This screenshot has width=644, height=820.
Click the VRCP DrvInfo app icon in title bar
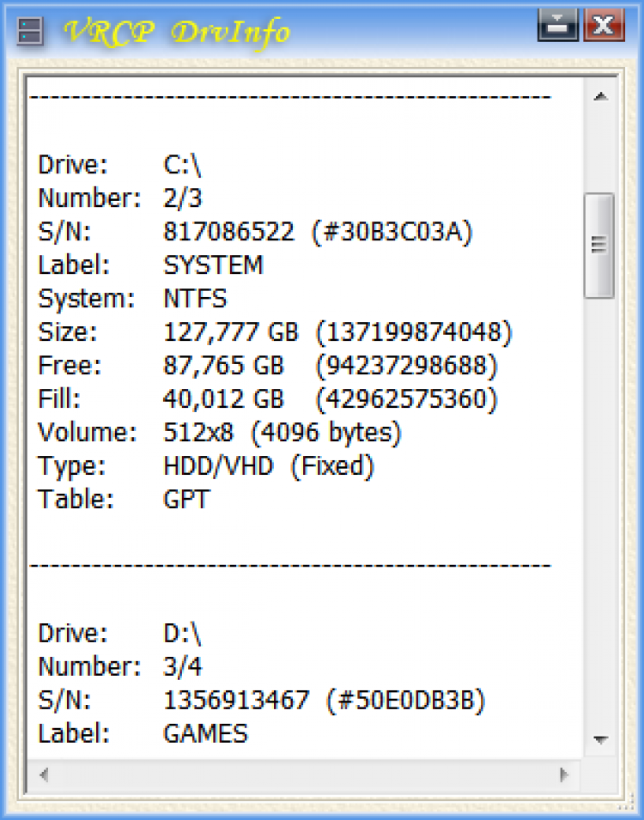point(29,32)
